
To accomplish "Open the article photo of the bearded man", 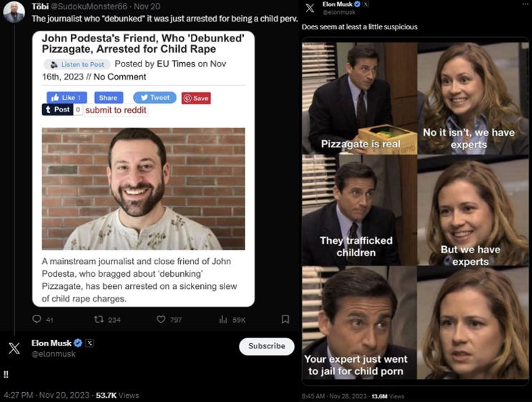I will click(x=144, y=189).
